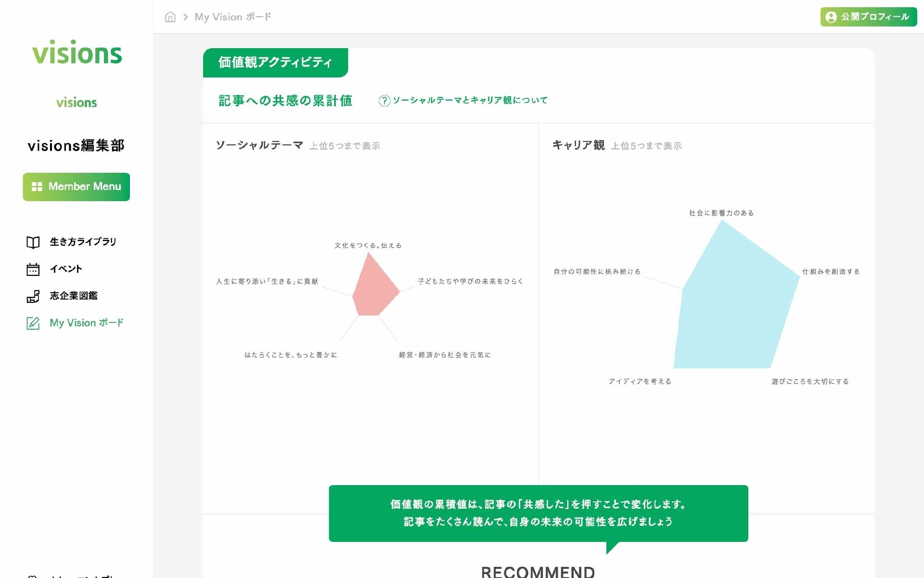Image resolution: width=924 pixels, height=578 pixels.
Task: Open the 生き方ライブラリ menu item
Action: pyautogui.click(x=83, y=242)
